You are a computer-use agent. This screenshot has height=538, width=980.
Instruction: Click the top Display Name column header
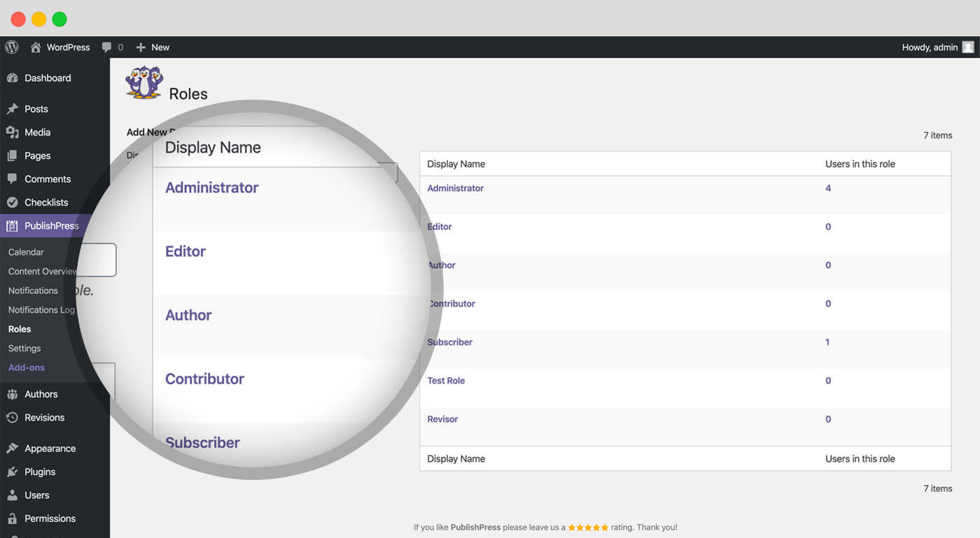456,164
